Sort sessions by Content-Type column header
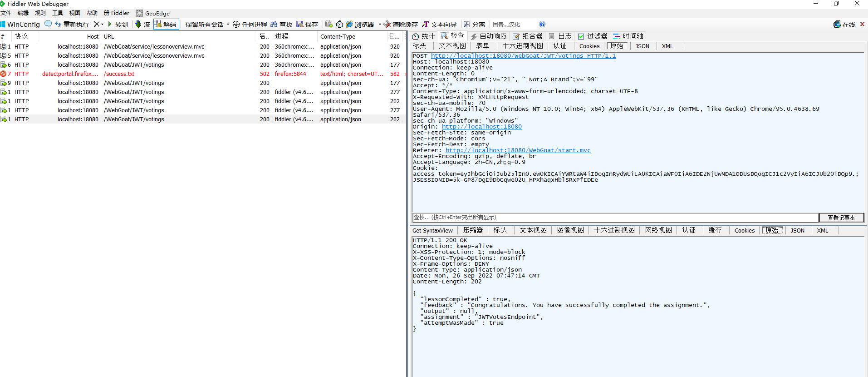The image size is (868, 377). tap(352, 36)
